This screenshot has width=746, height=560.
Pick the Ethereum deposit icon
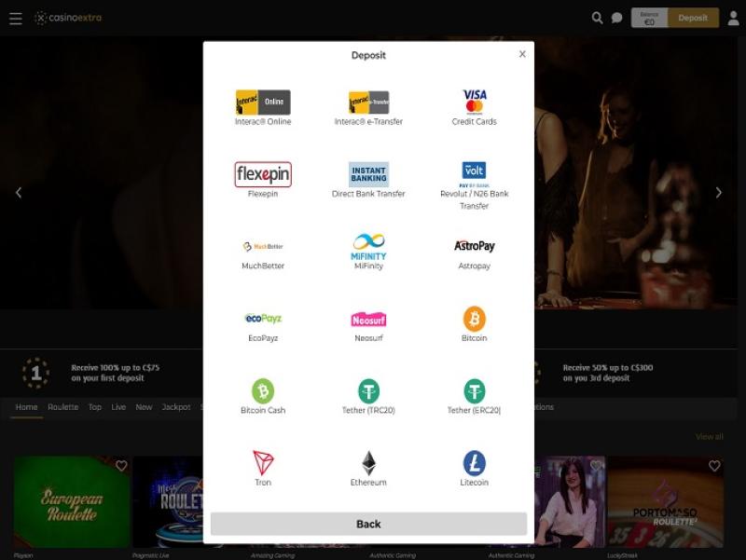tap(368, 463)
